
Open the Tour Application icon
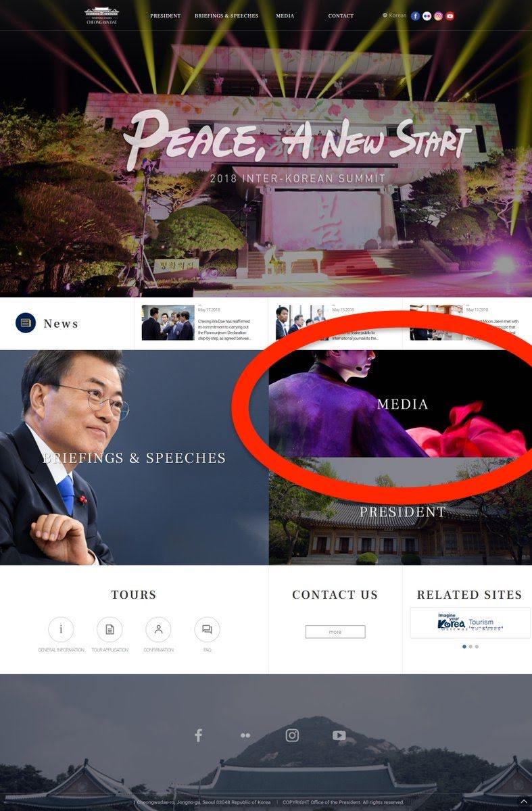(x=110, y=629)
